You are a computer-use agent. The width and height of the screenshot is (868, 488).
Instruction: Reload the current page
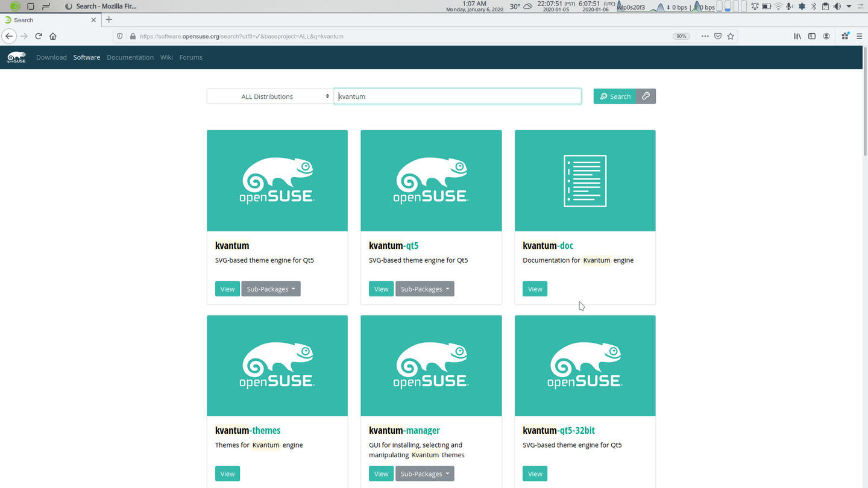coord(38,36)
